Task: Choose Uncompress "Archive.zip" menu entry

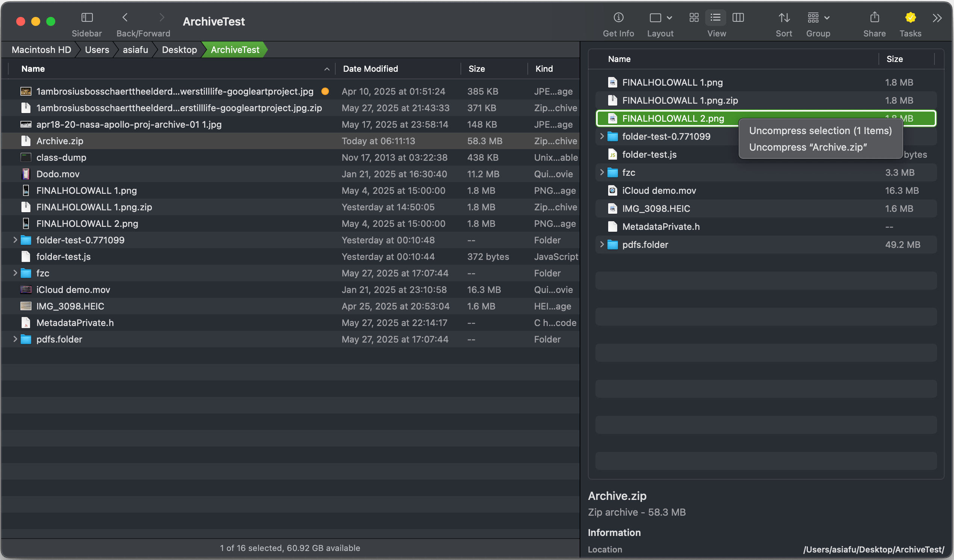Action: tap(807, 147)
